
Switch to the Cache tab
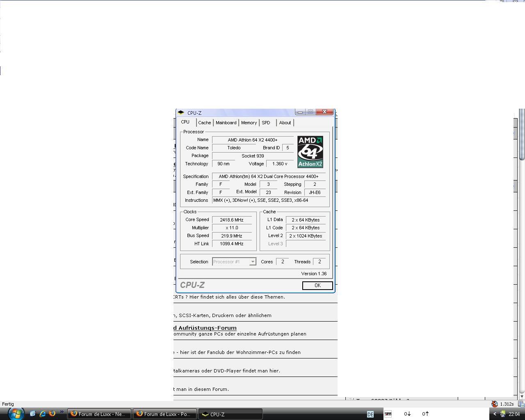tap(204, 123)
